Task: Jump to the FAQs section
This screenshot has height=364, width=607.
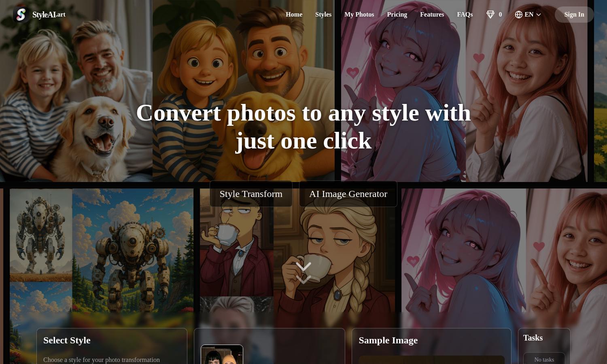Action: click(465, 15)
